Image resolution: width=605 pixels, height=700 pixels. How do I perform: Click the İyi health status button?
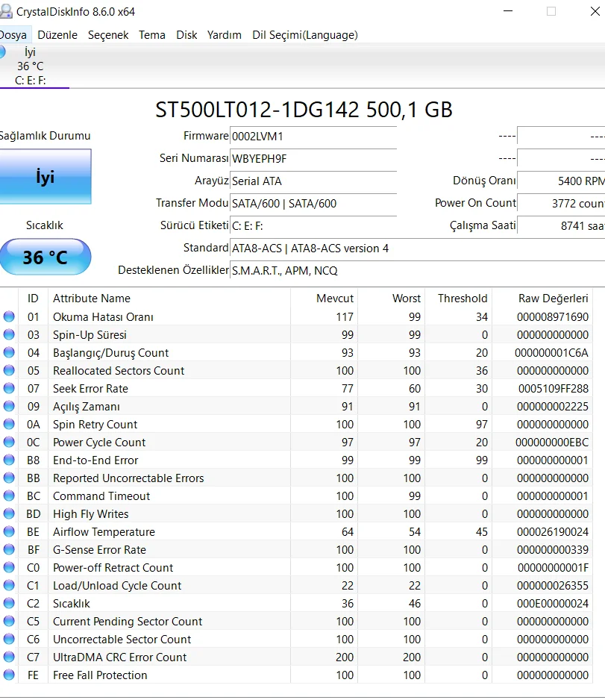coord(45,177)
